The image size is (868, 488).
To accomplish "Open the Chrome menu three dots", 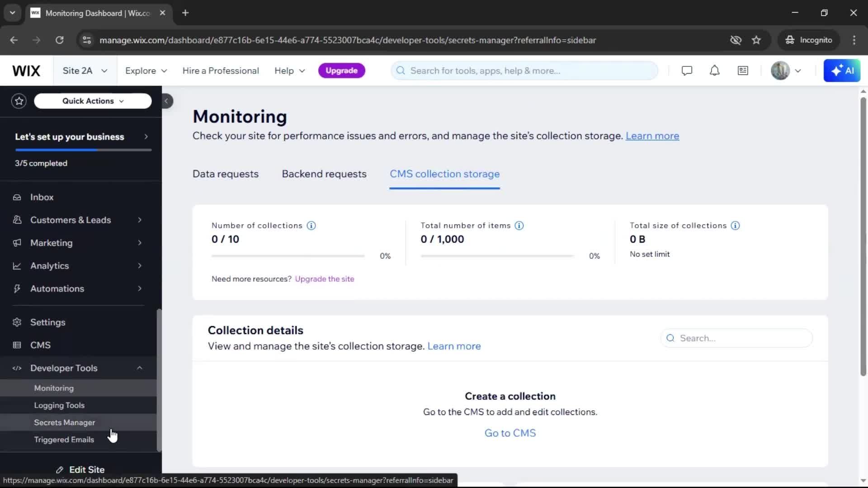I will [x=854, y=40].
